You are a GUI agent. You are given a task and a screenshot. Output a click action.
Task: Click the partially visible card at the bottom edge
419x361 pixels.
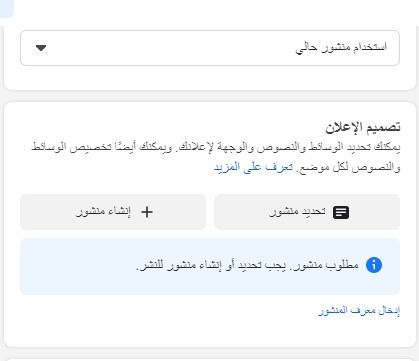[210, 360]
